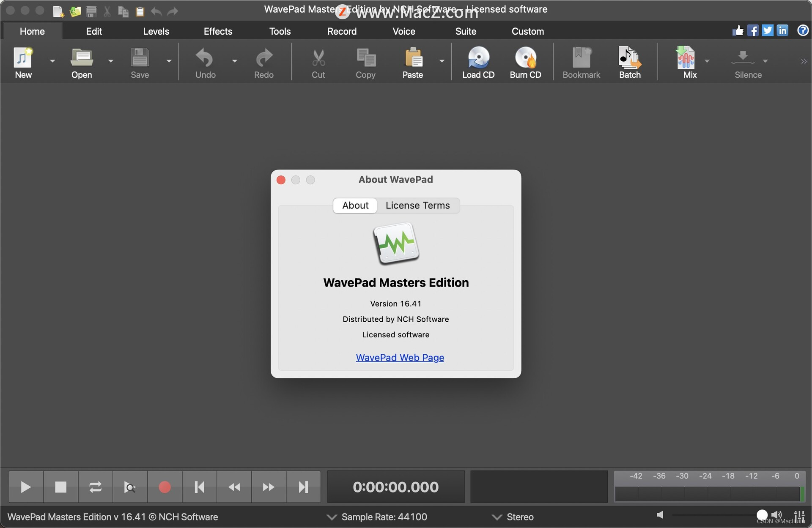812x528 pixels.
Task: Switch to the Custom ribbon tab
Action: pos(528,31)
